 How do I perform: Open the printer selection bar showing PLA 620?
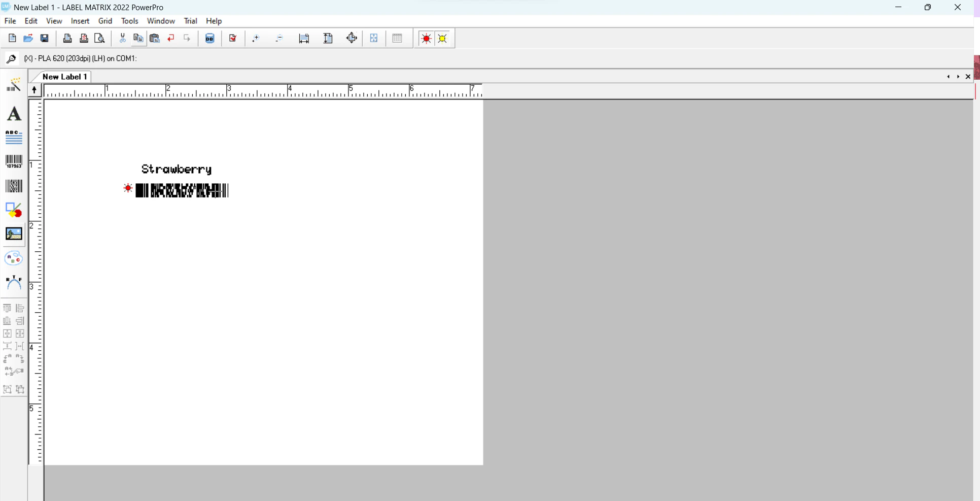81,58
